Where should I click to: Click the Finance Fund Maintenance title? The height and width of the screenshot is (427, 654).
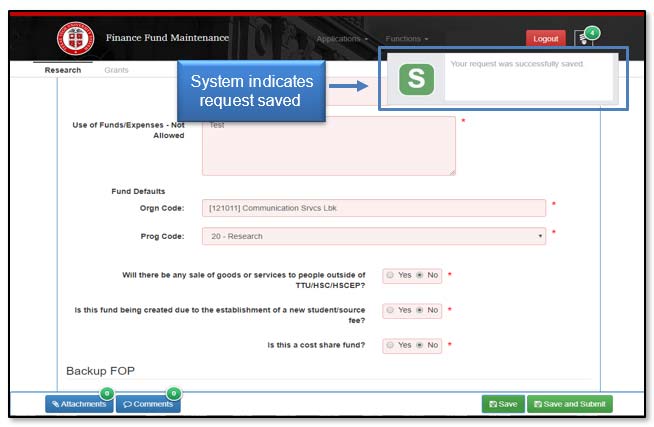[167, 38]
